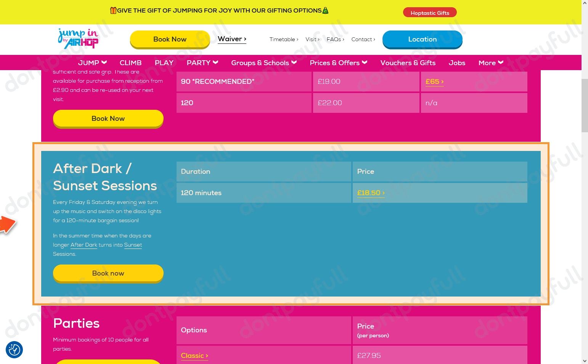This screenshot has width=588, height=364.
Task: Expand the Prices & Offers menu
Action: 338,63
